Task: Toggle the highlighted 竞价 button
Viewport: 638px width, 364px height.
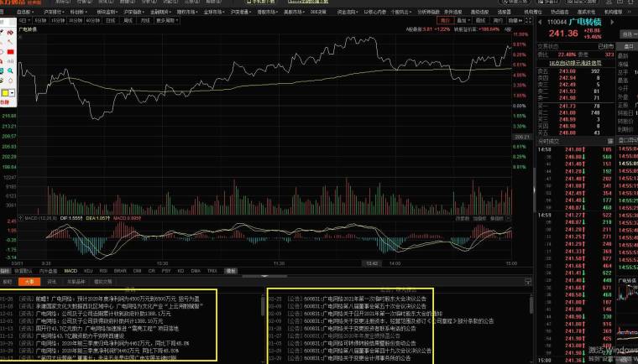Action: tap(445, 20)
